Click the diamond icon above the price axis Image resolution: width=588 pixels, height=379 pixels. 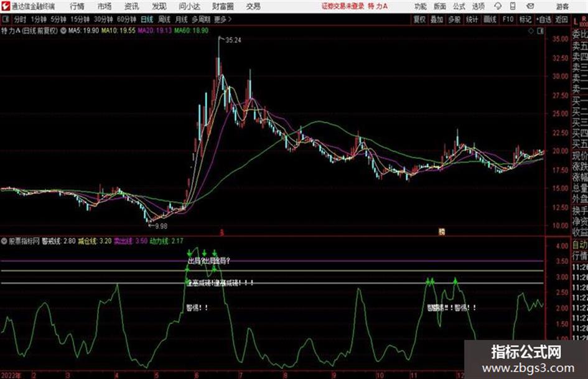531,31
